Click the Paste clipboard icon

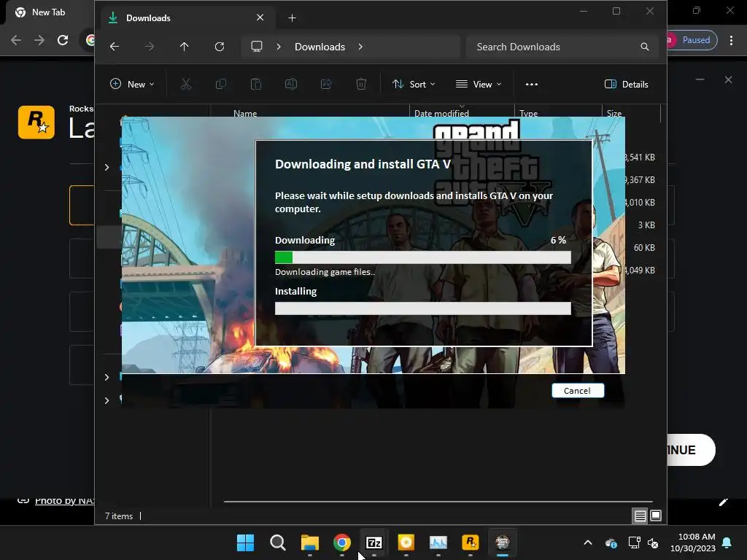(256, 85)
